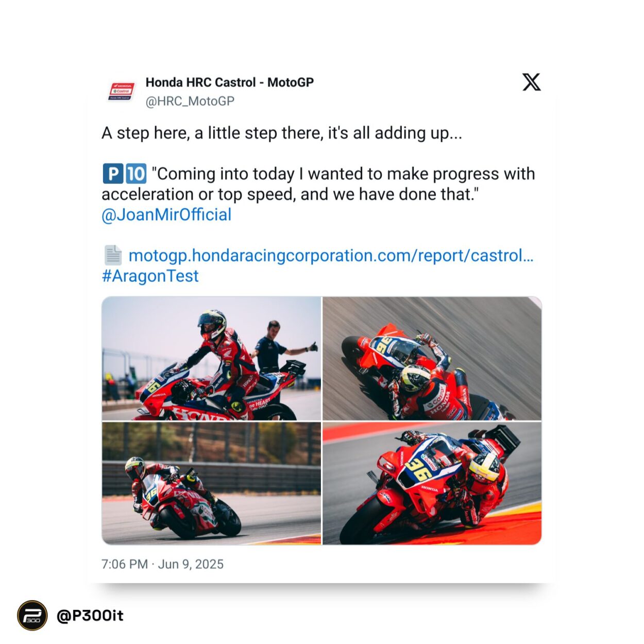Open the motogp.hondaracingcorporation.com report link
The image size is (644, 644).
coord(331,256)
